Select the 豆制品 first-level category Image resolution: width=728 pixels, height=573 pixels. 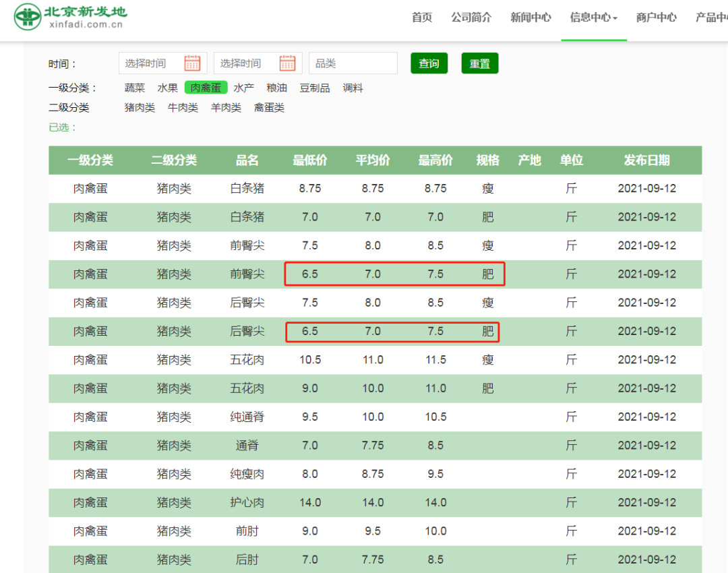pyautogui.click(x=315, y=88)
